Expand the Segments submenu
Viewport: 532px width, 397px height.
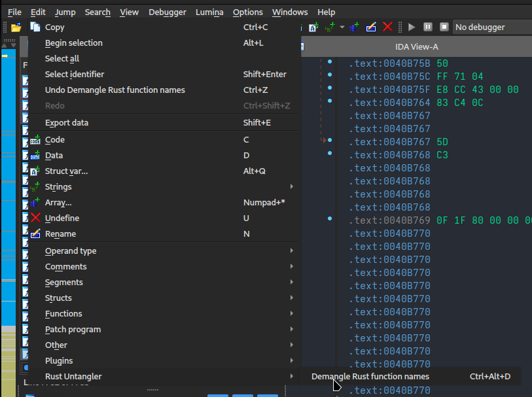291,282
